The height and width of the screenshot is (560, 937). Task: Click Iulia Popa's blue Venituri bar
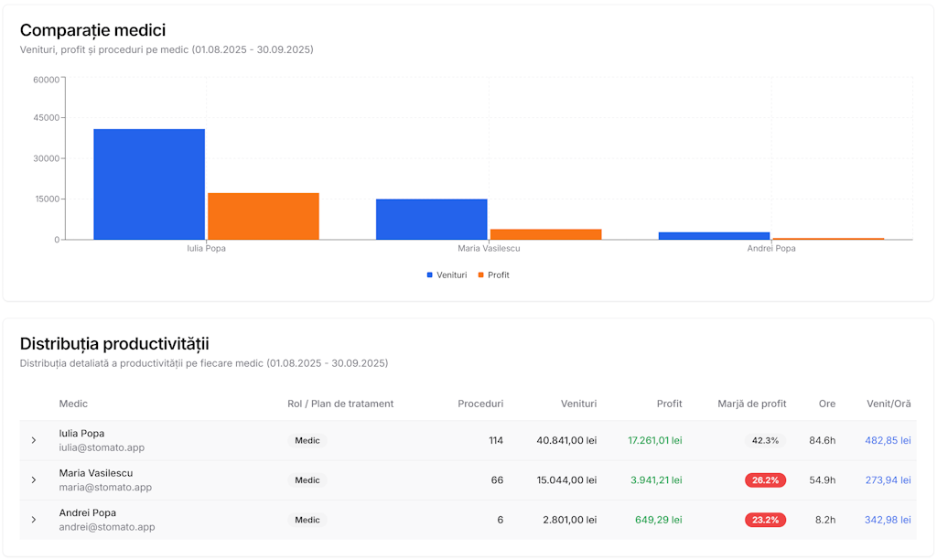point(149,184)
